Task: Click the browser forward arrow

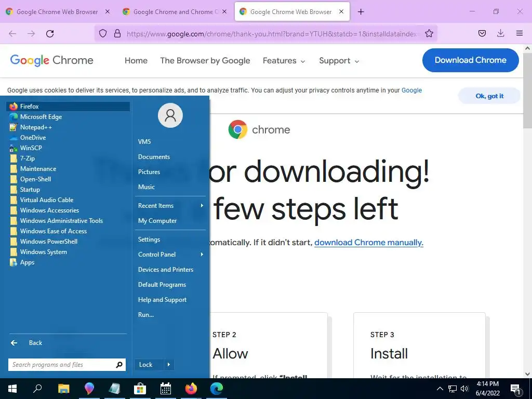Action: click(x=31, y=34)
